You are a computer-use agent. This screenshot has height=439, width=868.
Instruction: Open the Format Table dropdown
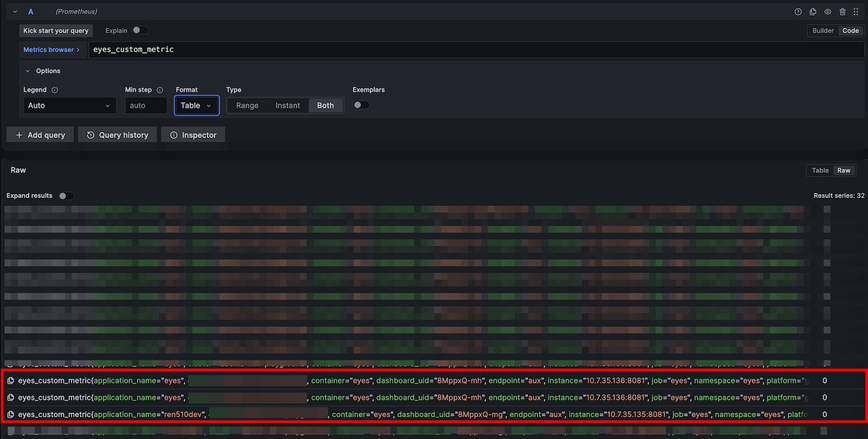click(196, 106)
